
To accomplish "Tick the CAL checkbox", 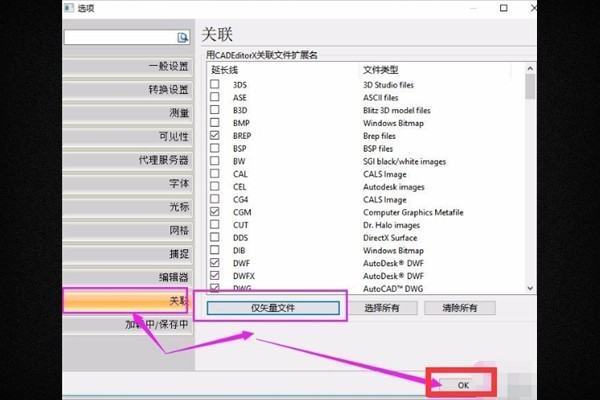I will (215, 173).
